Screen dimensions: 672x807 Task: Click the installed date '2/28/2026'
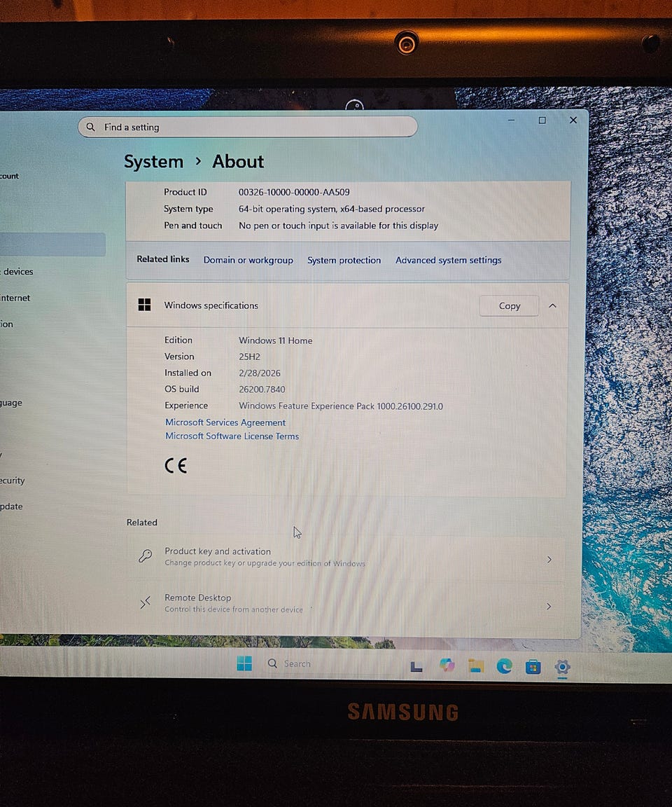260,373
